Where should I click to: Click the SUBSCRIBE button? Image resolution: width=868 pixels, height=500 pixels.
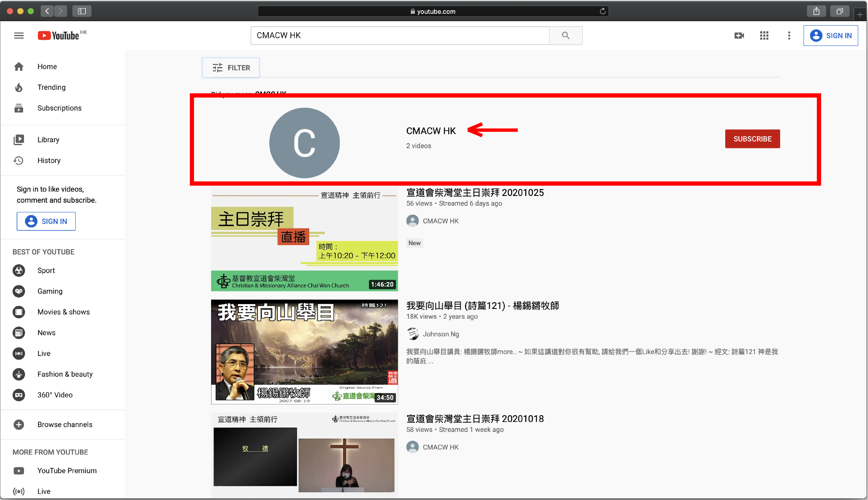click(752, 139)
